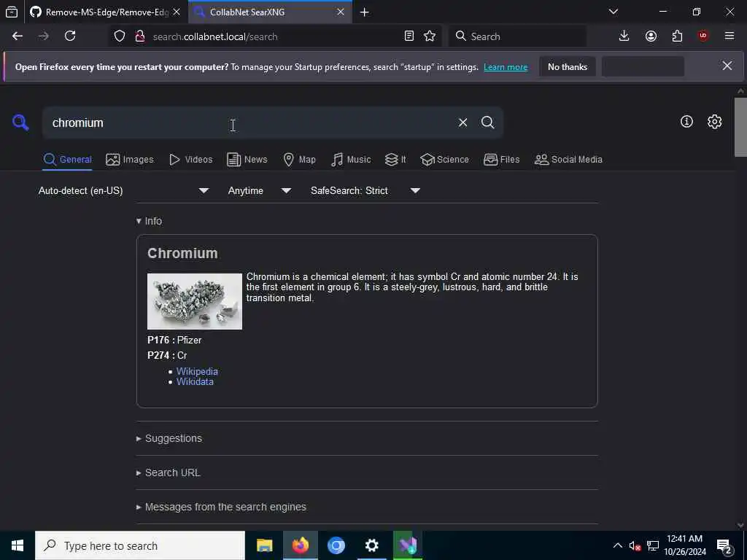Open the Windows Start menu
This screenshot has height=560, width=747.
18,545
